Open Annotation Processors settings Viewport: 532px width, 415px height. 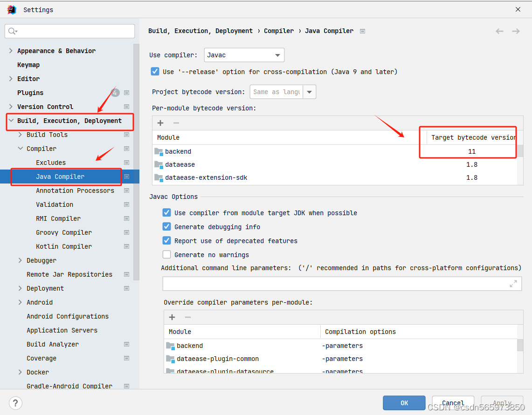pos(75,190)
